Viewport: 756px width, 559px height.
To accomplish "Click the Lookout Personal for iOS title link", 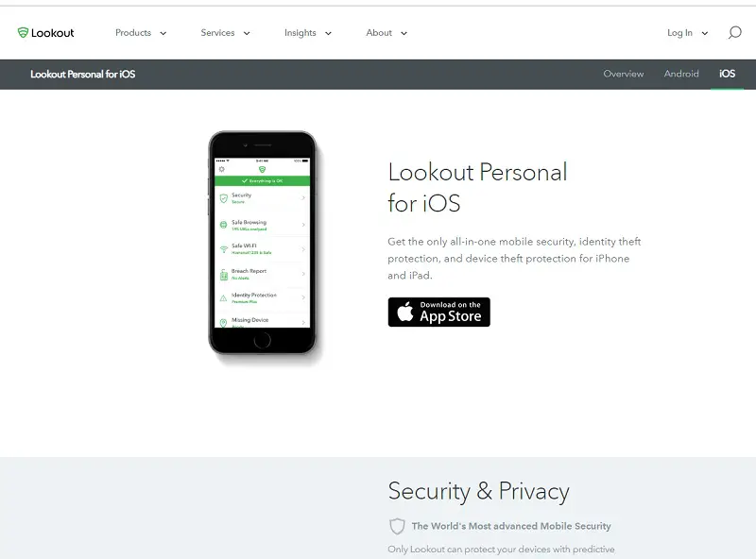I will coord(83,75).
